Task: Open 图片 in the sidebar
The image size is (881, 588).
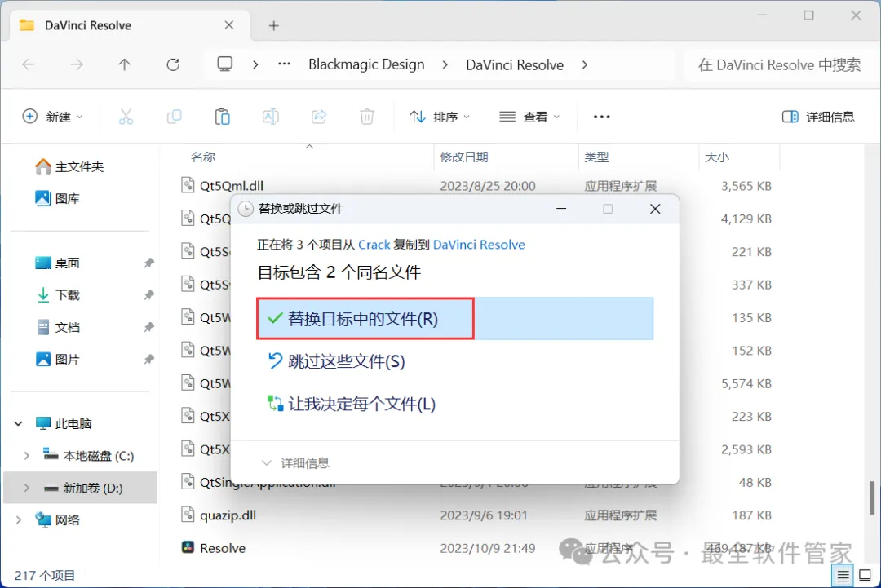Action: [57, 360]
